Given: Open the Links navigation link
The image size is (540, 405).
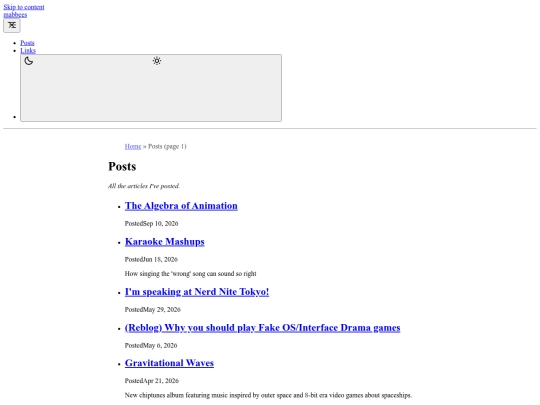Looking at the screenshot, I should pos(28,50).
